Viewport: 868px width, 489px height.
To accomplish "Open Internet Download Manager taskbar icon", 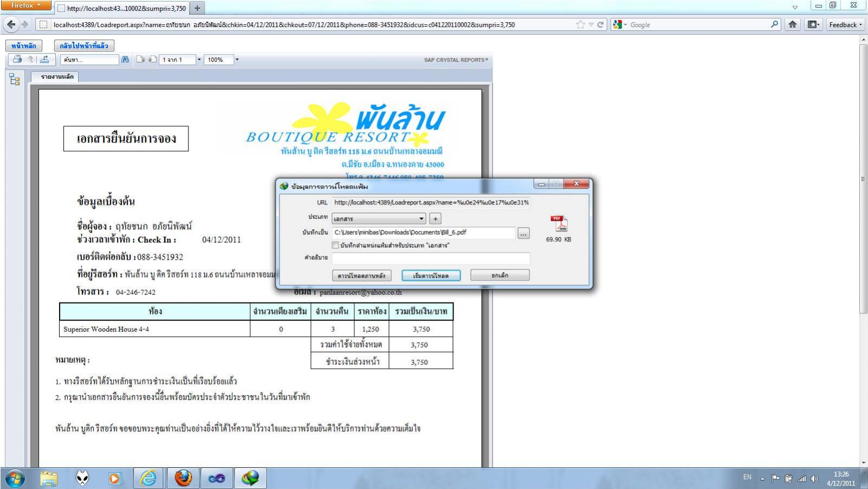I will [250, 478].
